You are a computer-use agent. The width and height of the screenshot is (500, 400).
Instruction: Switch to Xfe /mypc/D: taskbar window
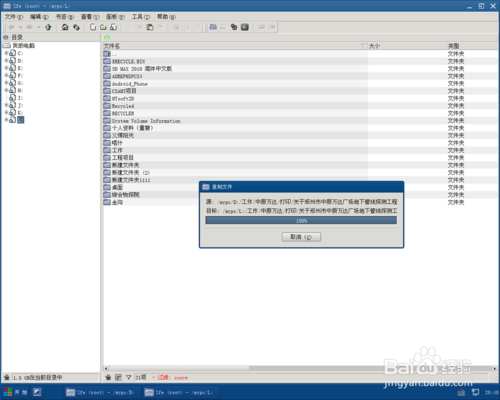(x=100, y=392)
